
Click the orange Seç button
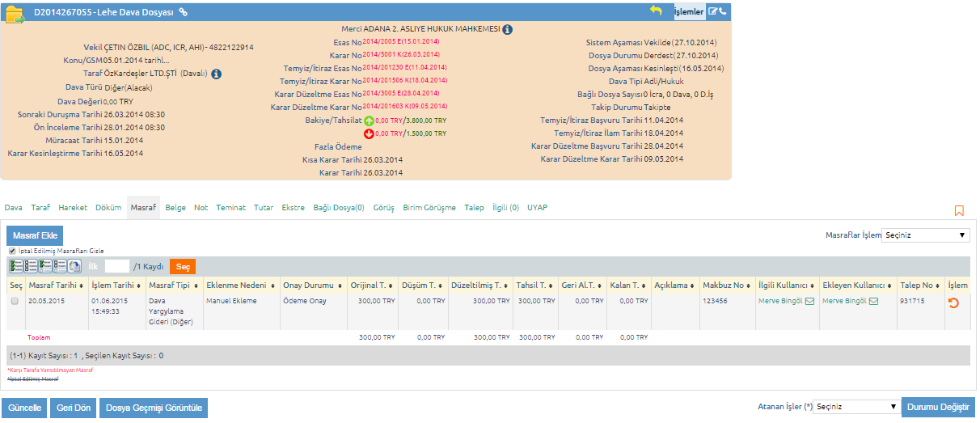183,266
